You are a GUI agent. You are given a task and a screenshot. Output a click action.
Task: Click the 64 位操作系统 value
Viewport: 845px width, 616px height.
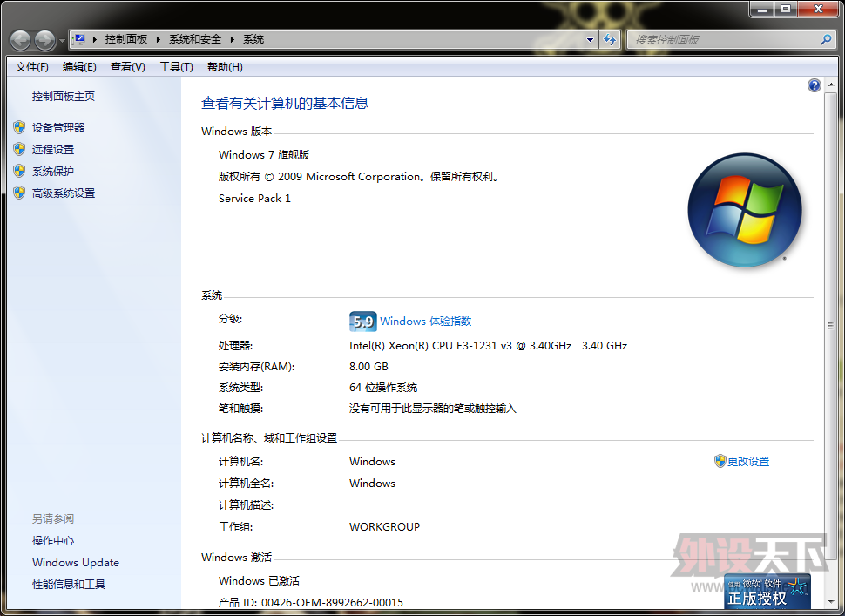pos(383,388)
